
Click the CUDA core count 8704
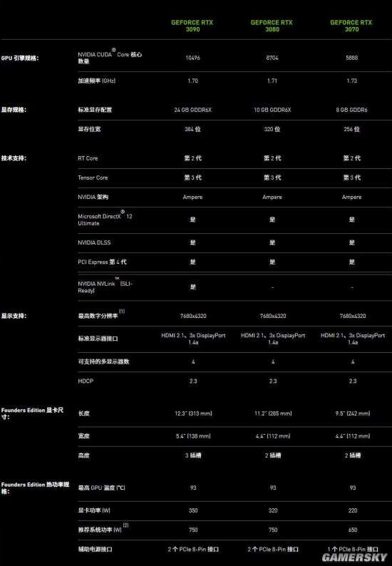272,58
